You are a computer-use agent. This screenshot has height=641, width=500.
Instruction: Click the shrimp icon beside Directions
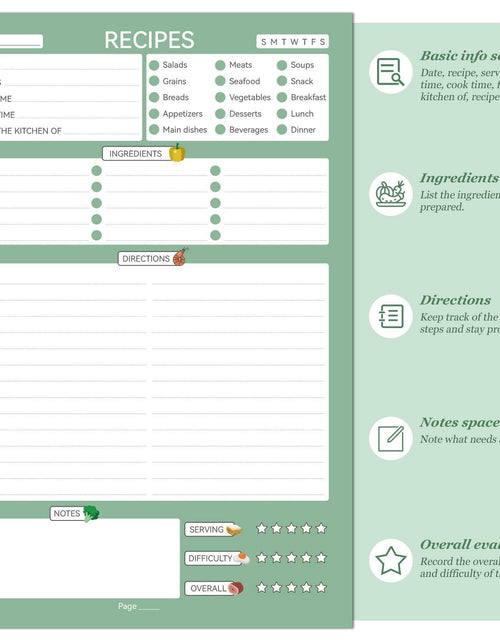click(x=180, y=257)
